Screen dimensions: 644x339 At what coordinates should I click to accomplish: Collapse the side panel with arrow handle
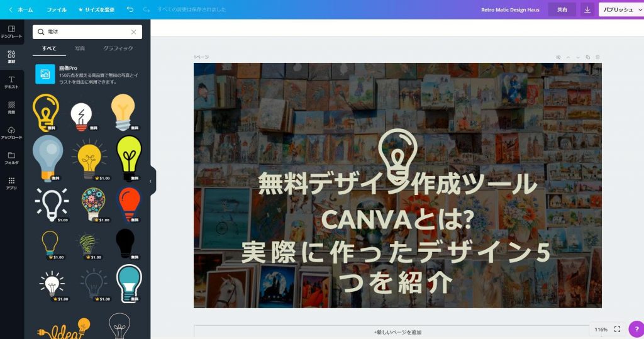(151, 181)
